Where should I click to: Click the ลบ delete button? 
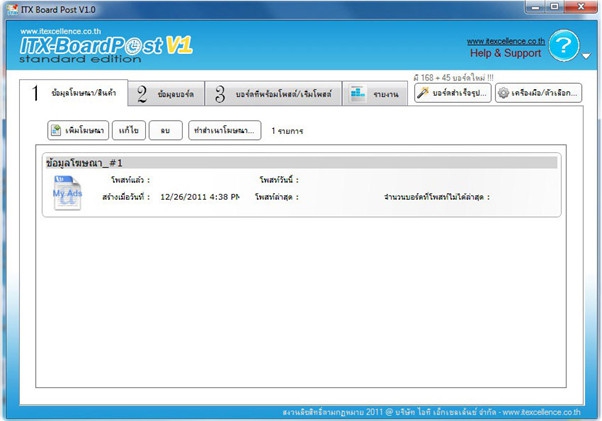(165, 130)
